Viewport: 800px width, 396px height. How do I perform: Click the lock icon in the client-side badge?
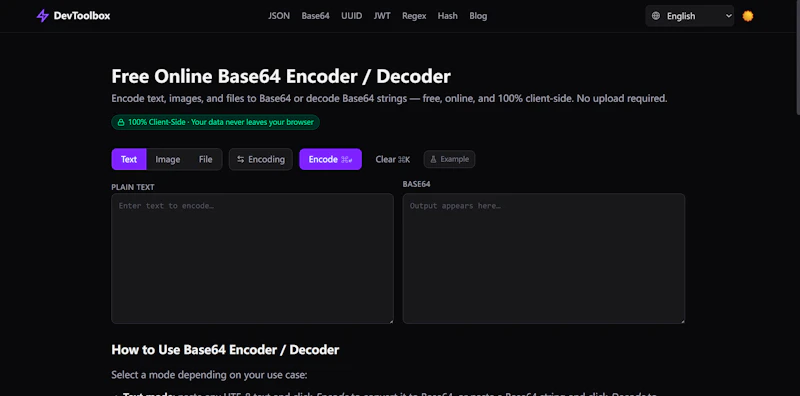(x=121, y=122)
